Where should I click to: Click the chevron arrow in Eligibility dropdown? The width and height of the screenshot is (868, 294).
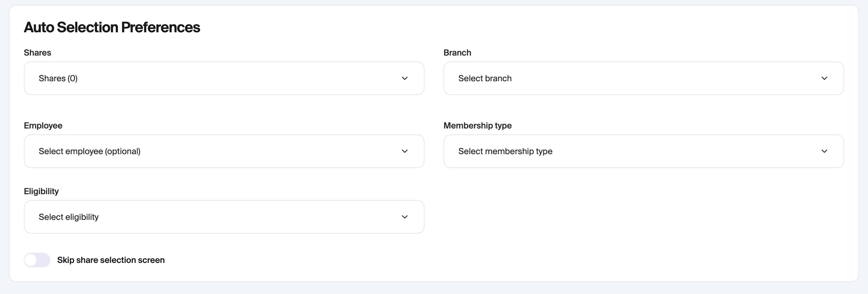tap(405, 217)
